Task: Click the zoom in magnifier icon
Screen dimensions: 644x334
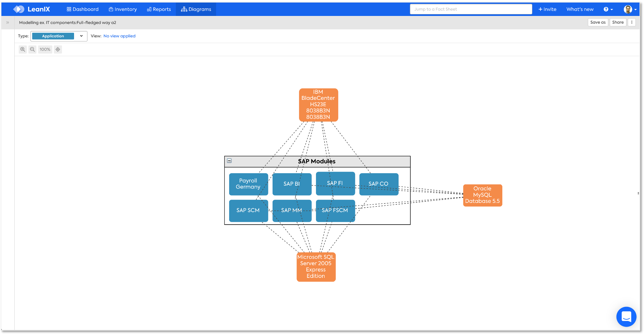Action: pyautogui.click(x=23, y=49)
